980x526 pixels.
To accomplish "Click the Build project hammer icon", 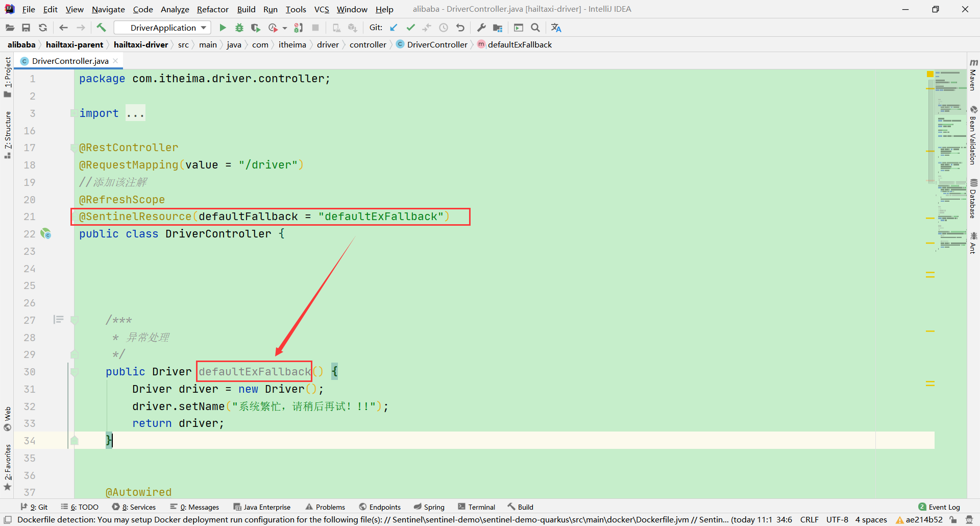I will pyautogui.click(x=101, y=28).
